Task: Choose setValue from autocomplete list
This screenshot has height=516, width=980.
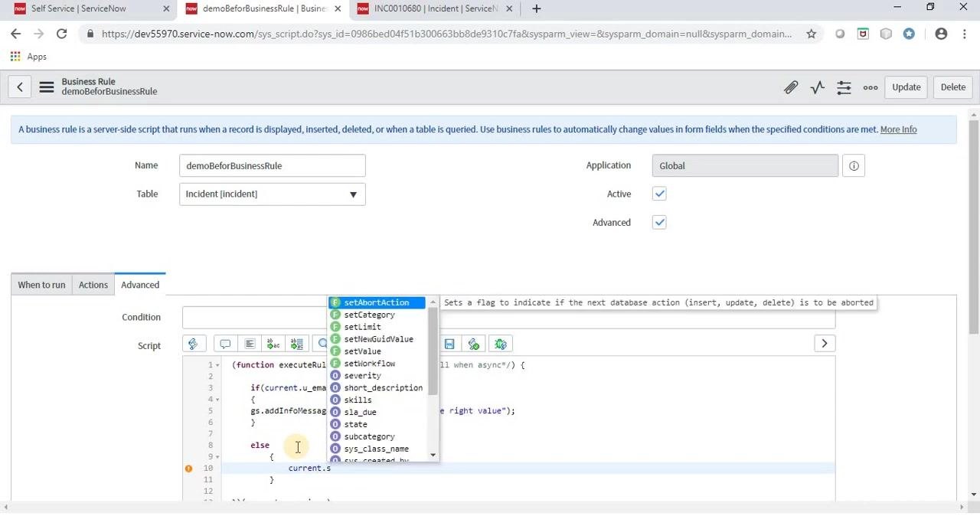Action: tap(377, 351)
